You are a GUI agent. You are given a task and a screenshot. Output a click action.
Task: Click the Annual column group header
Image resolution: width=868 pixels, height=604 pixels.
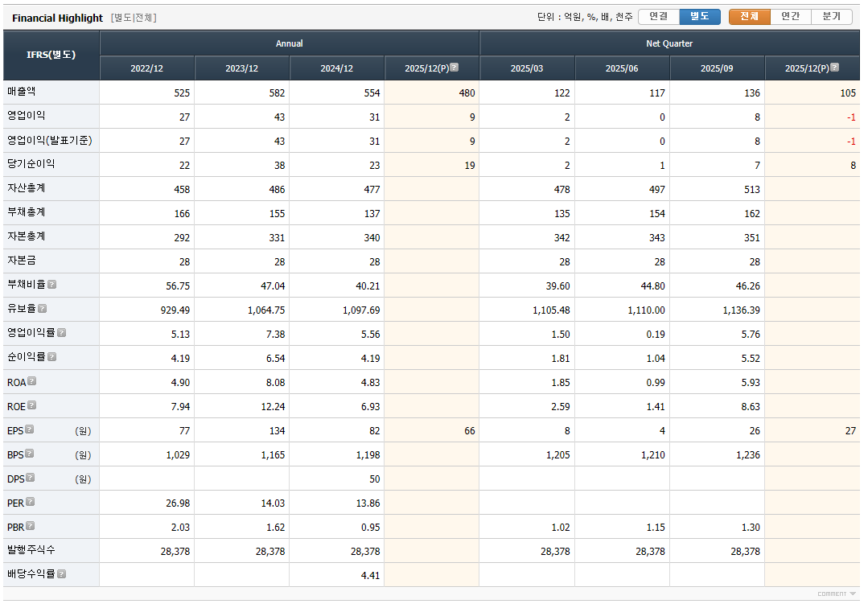tap(290, 43)
